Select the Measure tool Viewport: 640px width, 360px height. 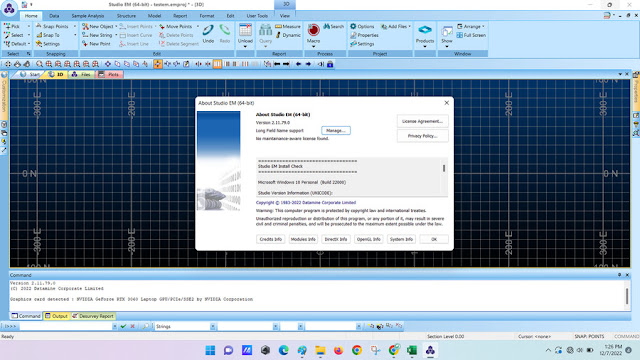pyautogui.click(x=288, y=26)
